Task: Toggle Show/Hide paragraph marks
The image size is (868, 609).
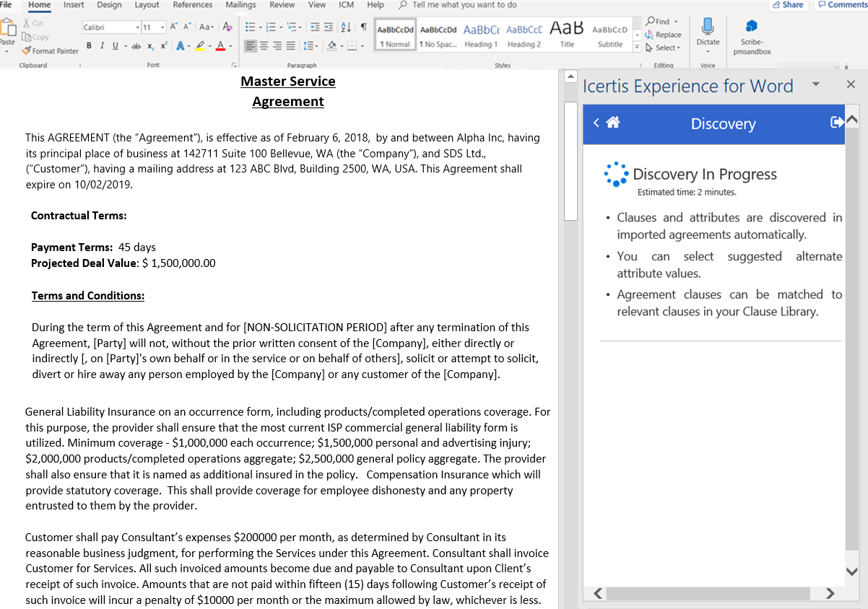Action: tap(363, 27)
